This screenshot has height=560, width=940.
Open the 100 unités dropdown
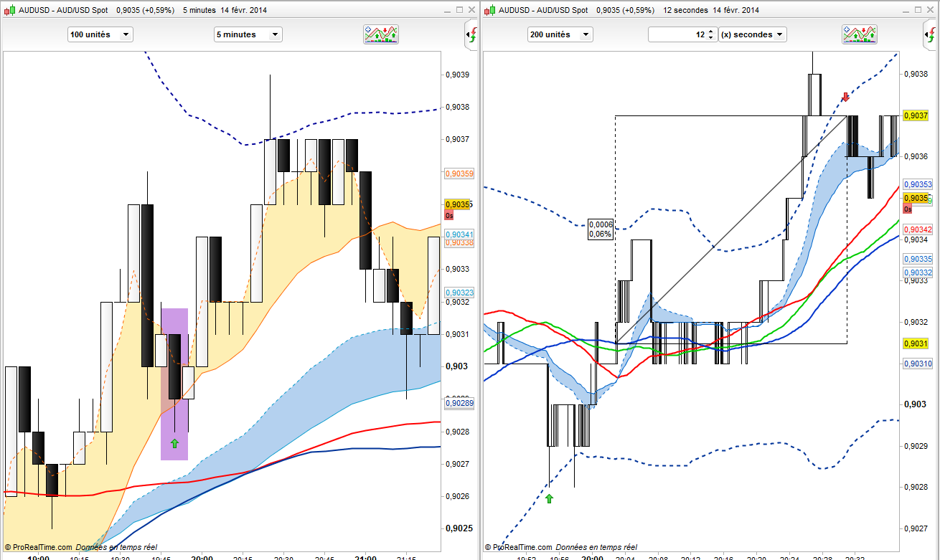point(100,34)
